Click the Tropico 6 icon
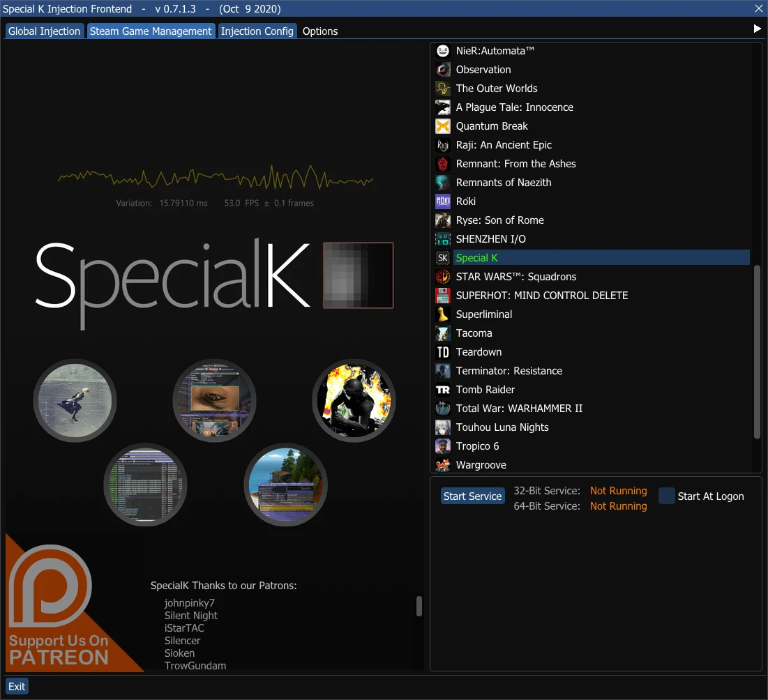 [443, 446]
